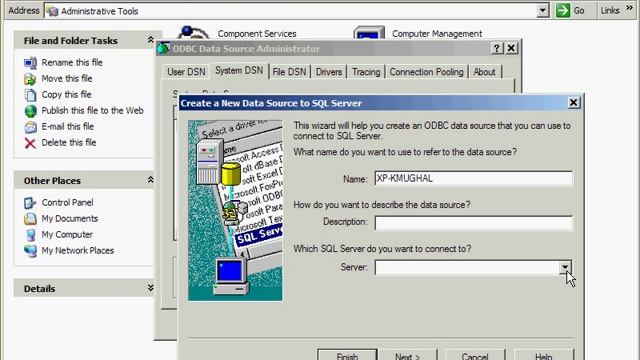
Task: Open the Tracing tab
Action: tap(366, 72)
